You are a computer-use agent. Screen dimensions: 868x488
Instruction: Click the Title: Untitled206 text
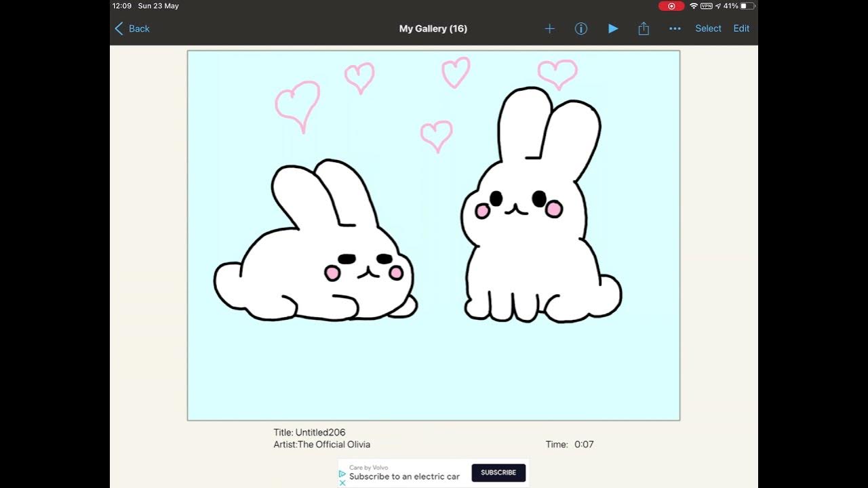pyautogui.click(x=309, y=432)
